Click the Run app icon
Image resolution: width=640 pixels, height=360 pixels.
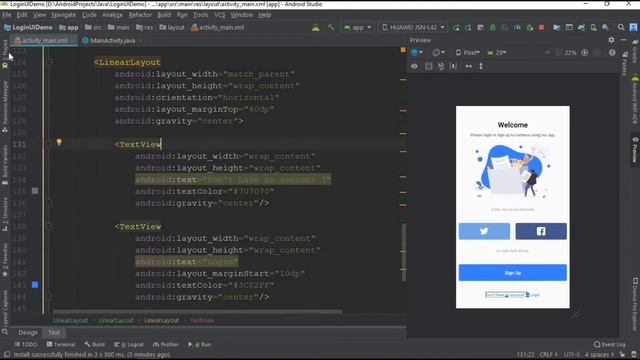(x=456, y=27)
